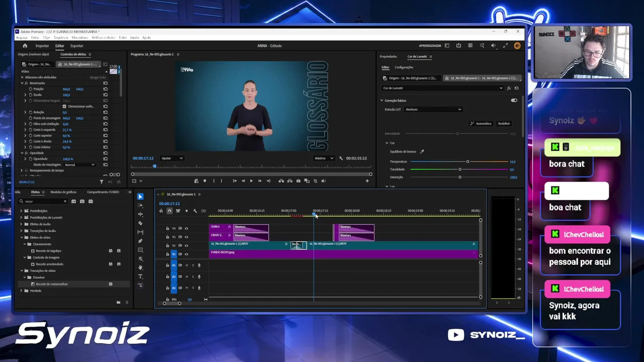Select the Track Select Forward tool
This screenshot has height=362, width=644.
(x=140, y=206)
